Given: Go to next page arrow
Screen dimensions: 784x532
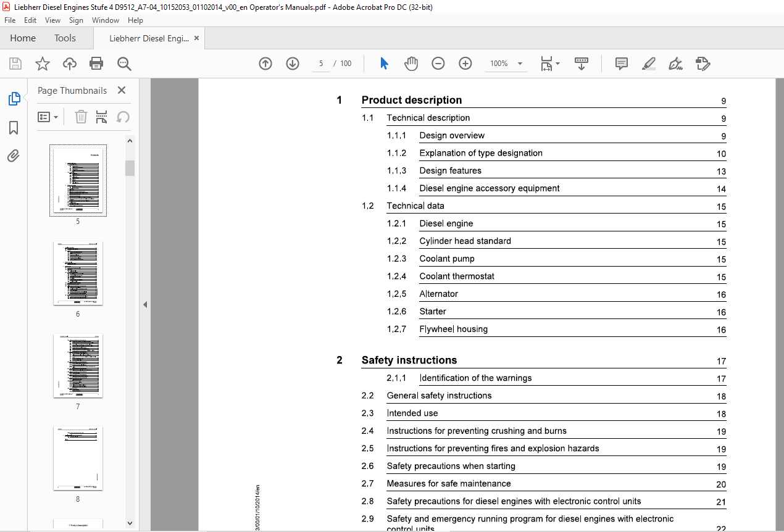Looking at the screenshot, I should point(293,64).
